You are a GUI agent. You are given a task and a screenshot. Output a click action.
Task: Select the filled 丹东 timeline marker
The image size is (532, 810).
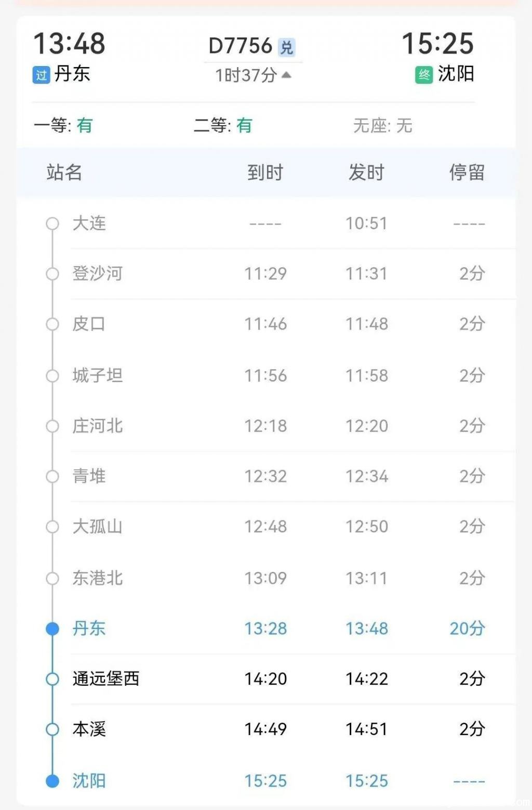pos(52,629)
